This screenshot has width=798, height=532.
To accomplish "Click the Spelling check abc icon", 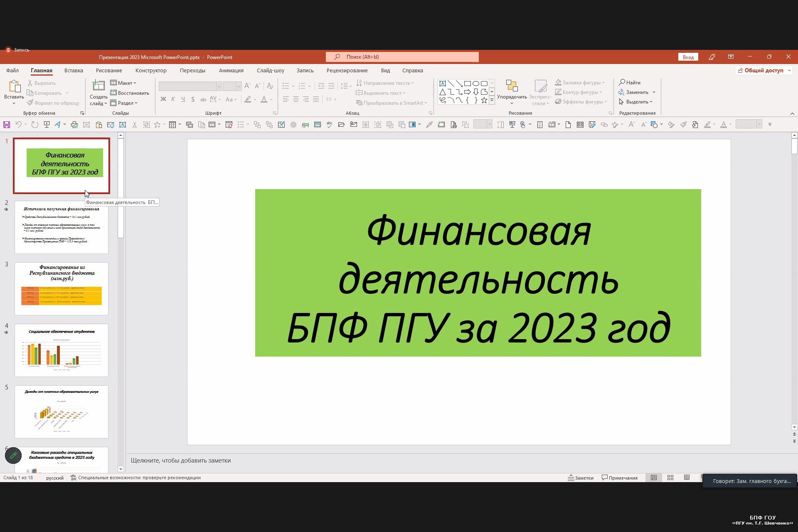I will [330, 124].
